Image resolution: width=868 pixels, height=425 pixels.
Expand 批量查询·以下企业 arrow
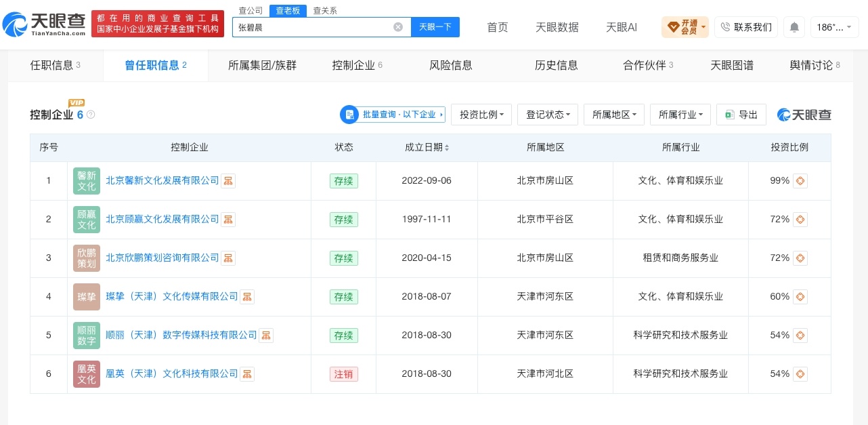pos(441,115)
